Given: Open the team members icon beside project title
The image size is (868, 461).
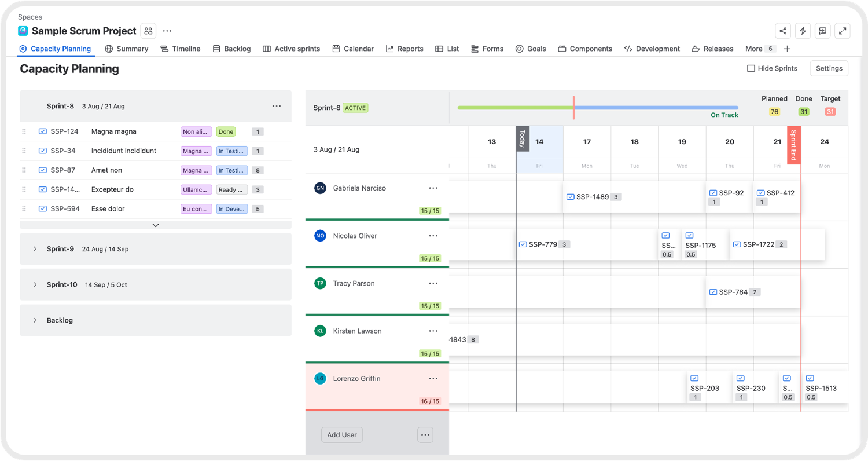Looking at the screenshot, I should (149, 31).
